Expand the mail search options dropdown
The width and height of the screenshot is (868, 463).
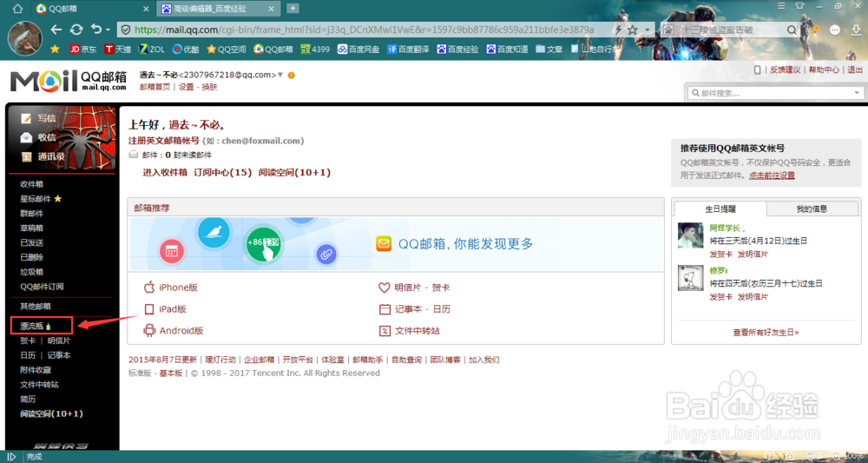point(858,93)
